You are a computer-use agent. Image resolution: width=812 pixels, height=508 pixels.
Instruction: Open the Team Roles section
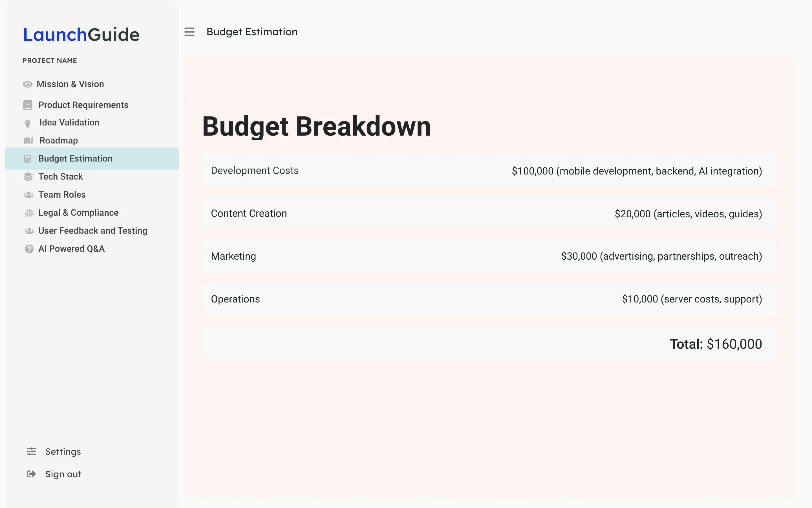62,195
